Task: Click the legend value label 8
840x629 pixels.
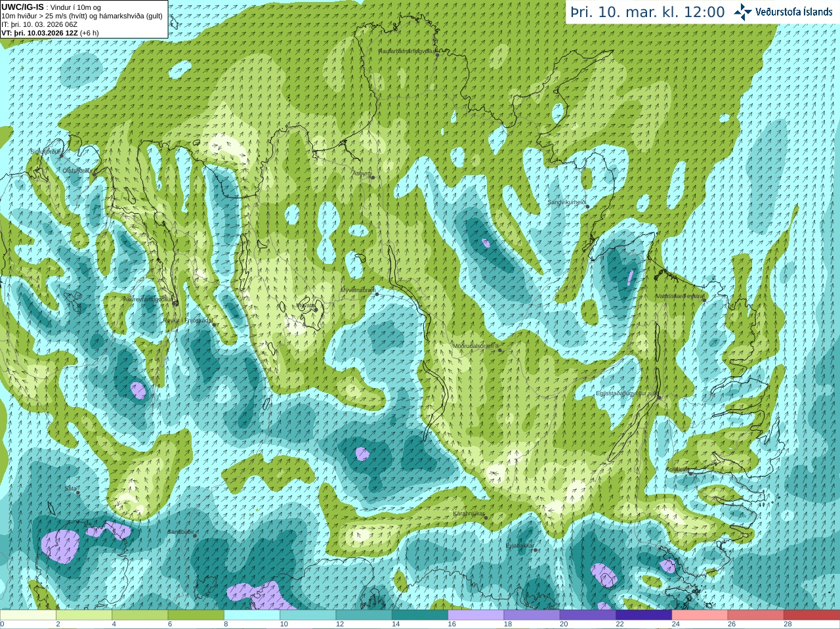Action: tap(226, 624)
